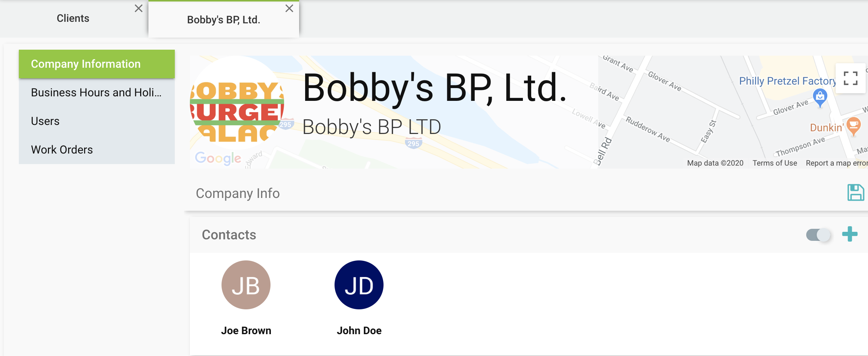868x356 pixels.
Task: Switch to the Clients tab
Action: (73, 18)
